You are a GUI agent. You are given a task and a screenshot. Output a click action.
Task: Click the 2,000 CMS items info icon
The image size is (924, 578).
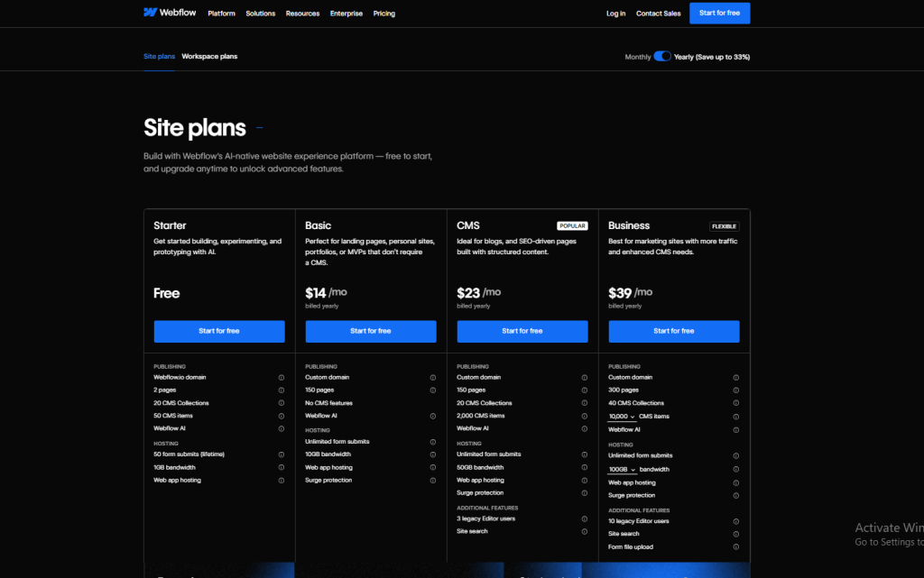pos(584,416)
